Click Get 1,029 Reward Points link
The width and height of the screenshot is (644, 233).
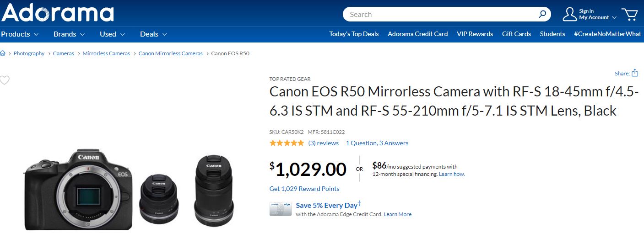pyautogui.click(x=304, y=189)
